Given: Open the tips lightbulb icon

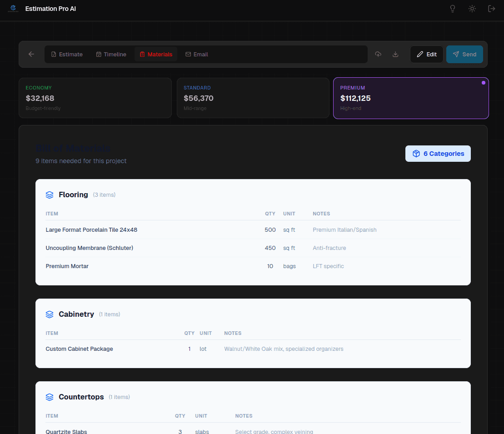Looking at the screenshot, I should (452, 9).
